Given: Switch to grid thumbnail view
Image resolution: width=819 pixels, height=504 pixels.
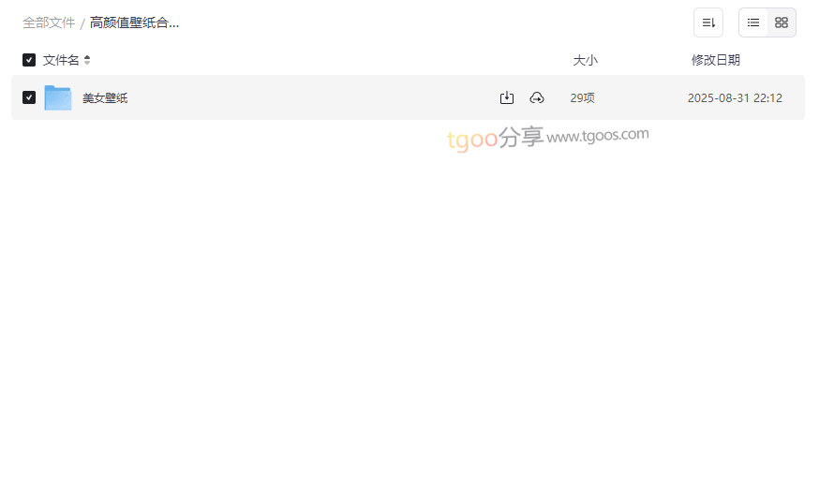Looking at the screenshot, I should [x=782, y=22].
